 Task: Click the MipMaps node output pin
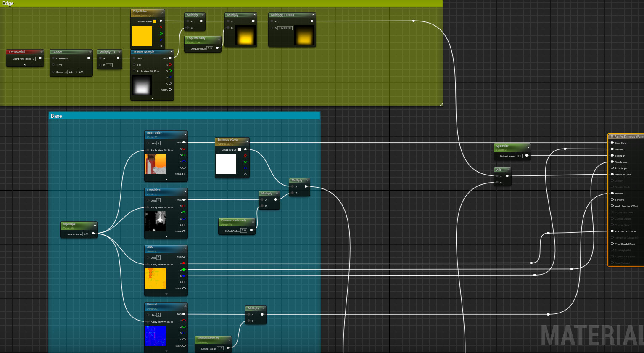(93, 234)
